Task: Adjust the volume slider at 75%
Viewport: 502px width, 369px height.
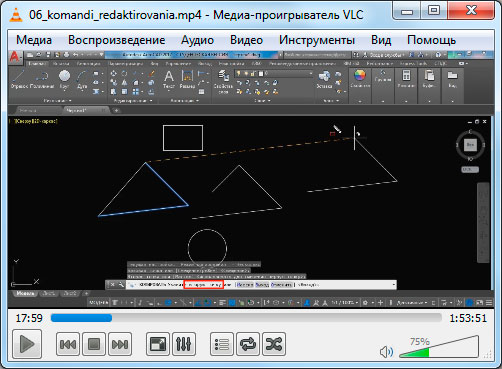Action: pyautogui.click(x=439, y=347)
